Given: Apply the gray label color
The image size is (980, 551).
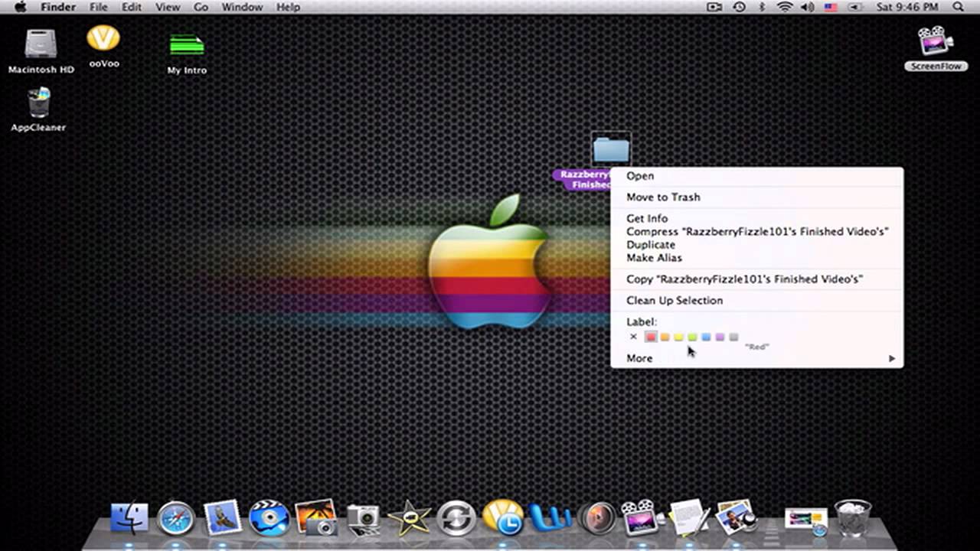Looking at the screenshot, I should click(x=733, y=337).
